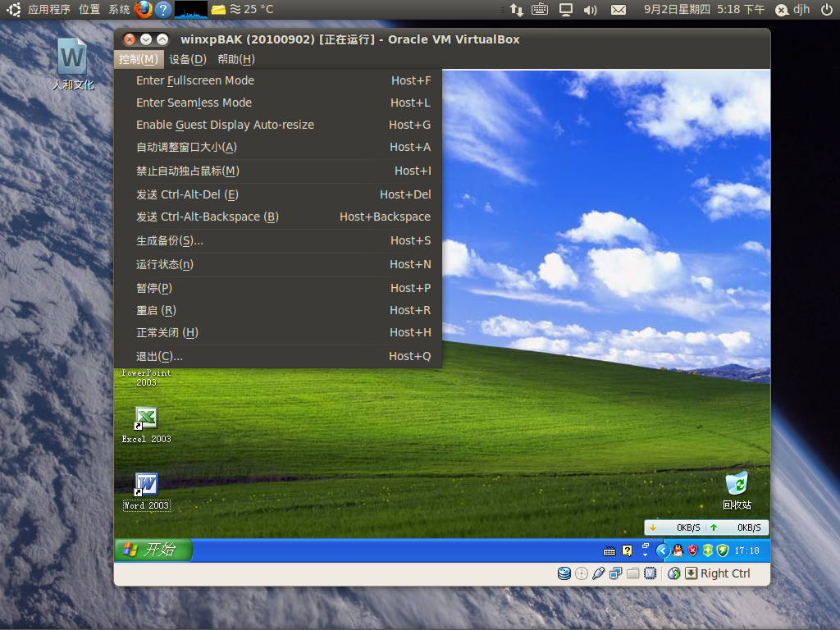Screen dimensions: 840x630
Task: Open the Ubuntu help question mark launcher
Action: point(163,9)
